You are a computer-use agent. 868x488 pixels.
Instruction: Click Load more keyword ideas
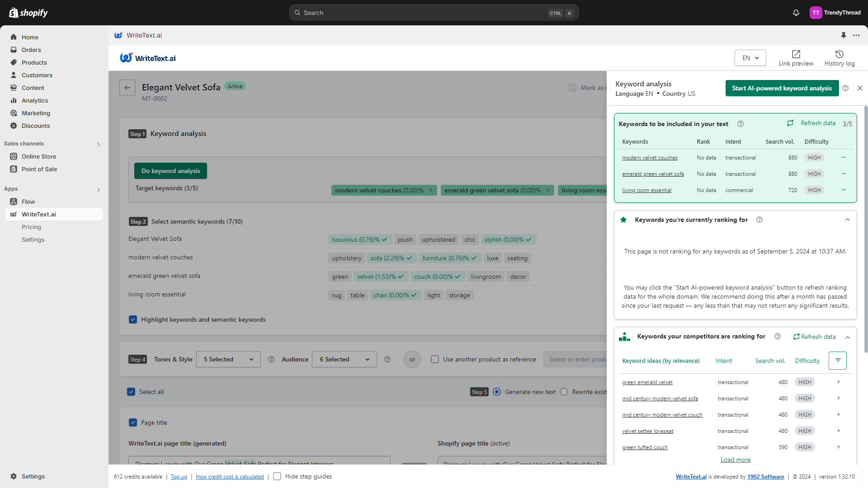pos(736,460)
